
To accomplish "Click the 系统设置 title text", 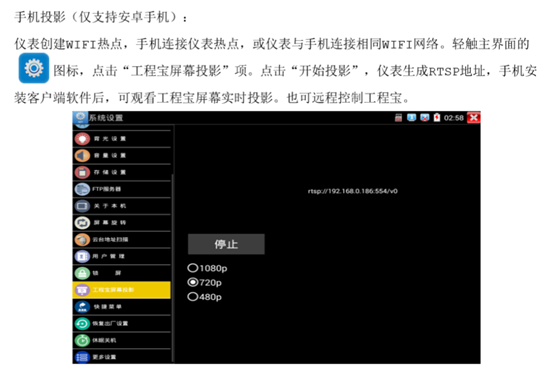I will 106,118.
